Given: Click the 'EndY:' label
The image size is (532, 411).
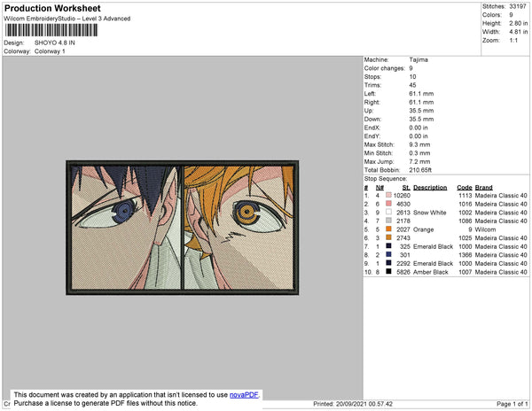Looking at the screenshot, I should (x=372, y=136).
